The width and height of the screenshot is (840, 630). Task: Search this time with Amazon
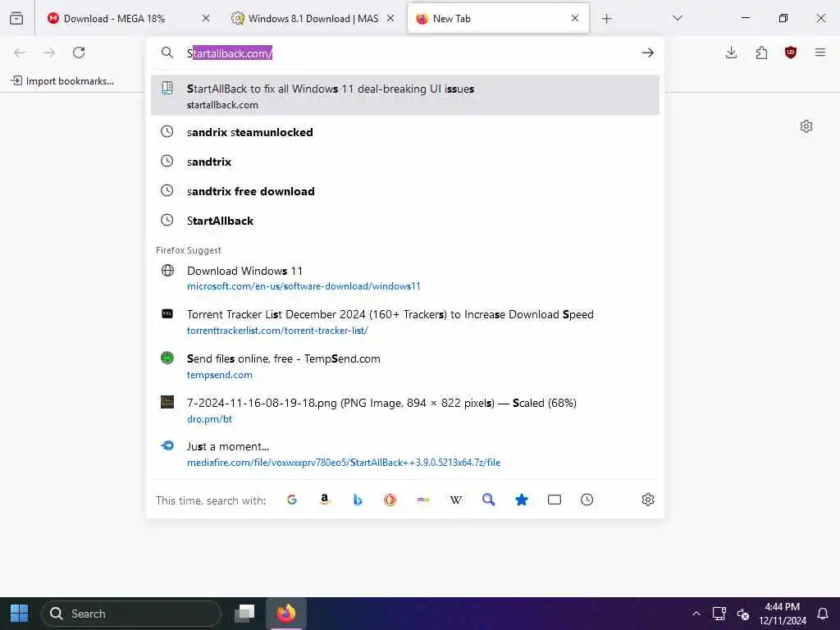(x=325, y=500)
